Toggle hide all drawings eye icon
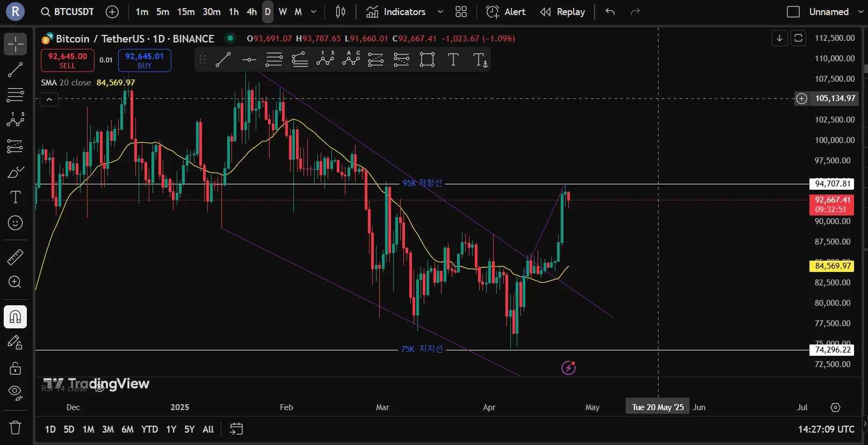This screenshot has width=868, height=445. tap(16, 393)
